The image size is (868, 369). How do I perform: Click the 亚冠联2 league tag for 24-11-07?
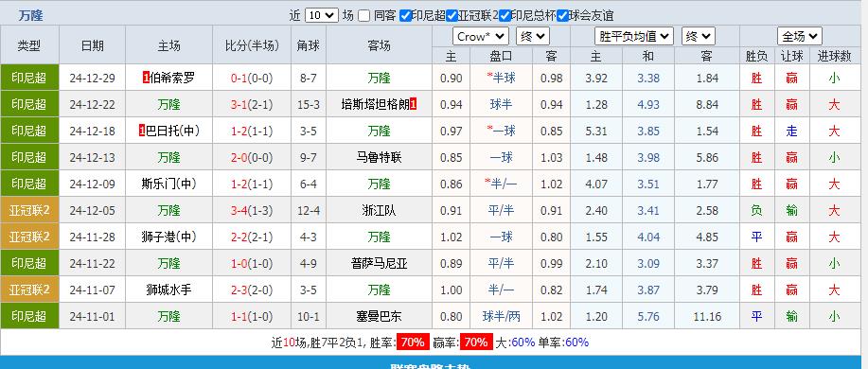click(x=29, y=290)
